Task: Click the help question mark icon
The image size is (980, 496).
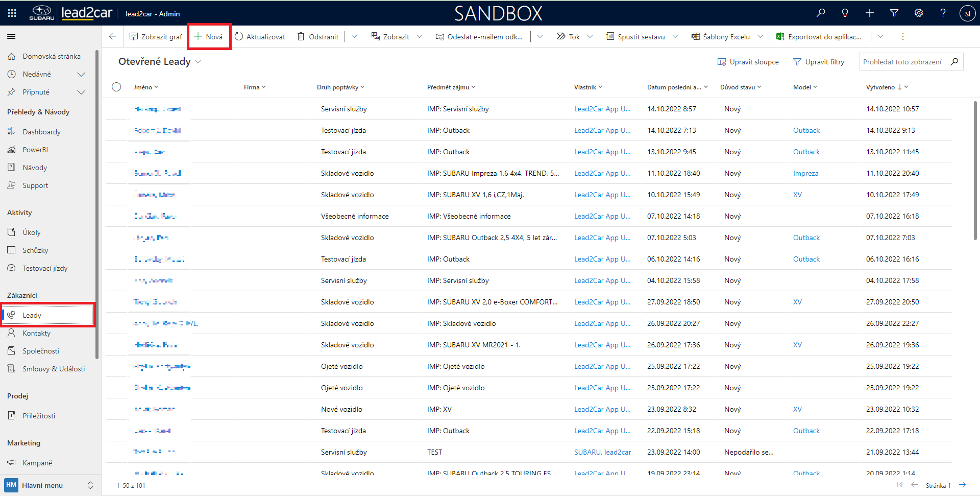Action: [943, 13]
